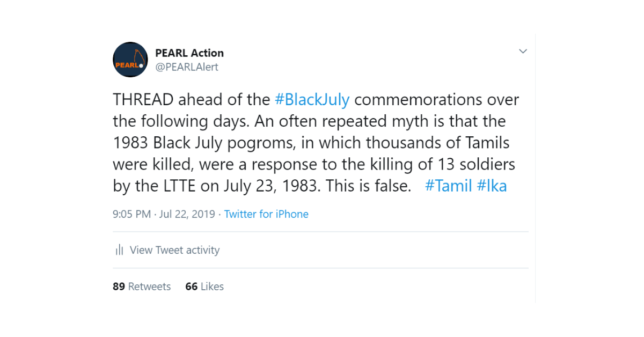Show the 89 retweet count number
This screenshot has width=644, height=337.
click(119, 287)
